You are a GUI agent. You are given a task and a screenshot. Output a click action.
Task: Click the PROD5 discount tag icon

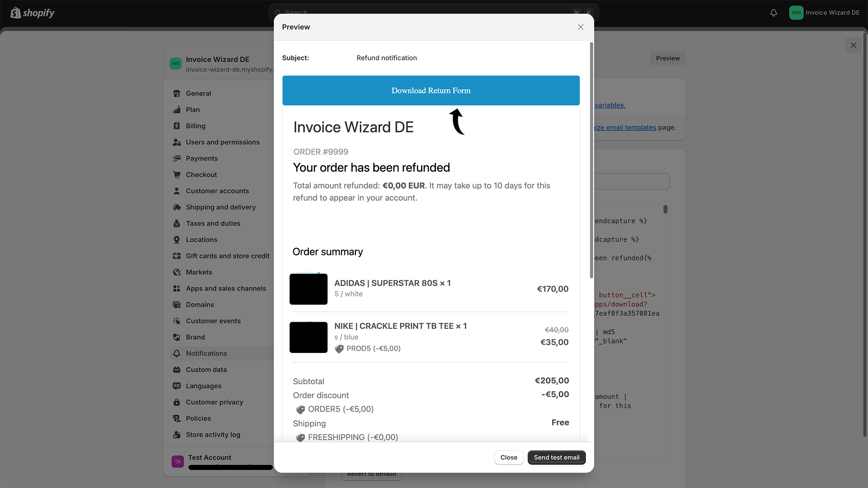tap(339, 349)
